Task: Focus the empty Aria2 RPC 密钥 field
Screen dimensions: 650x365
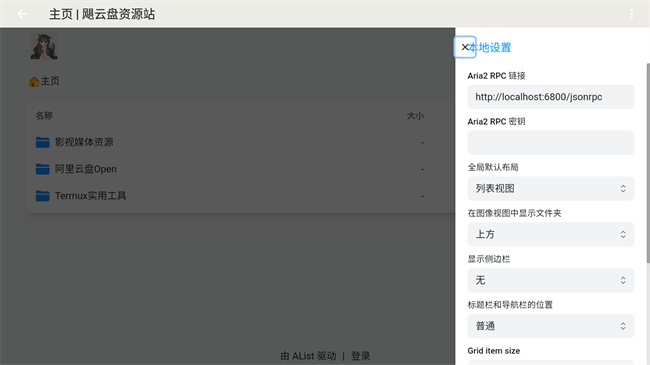Action: pyautogui.click(x=551, y=143)
